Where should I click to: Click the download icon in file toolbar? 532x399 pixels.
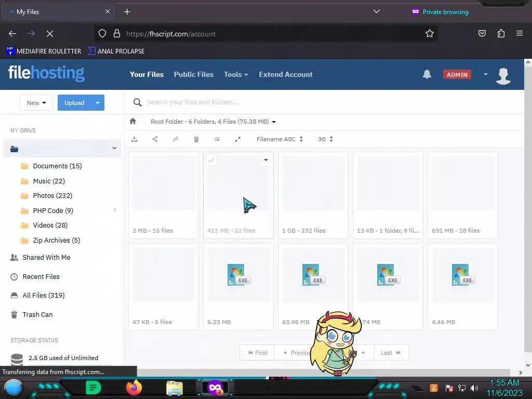(x=135, y=139)
